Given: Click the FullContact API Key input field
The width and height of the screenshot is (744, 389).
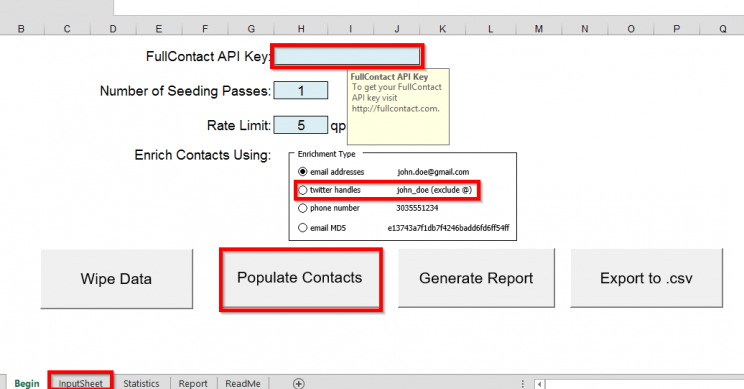Looking at the screenshot, I should (347, 56).
